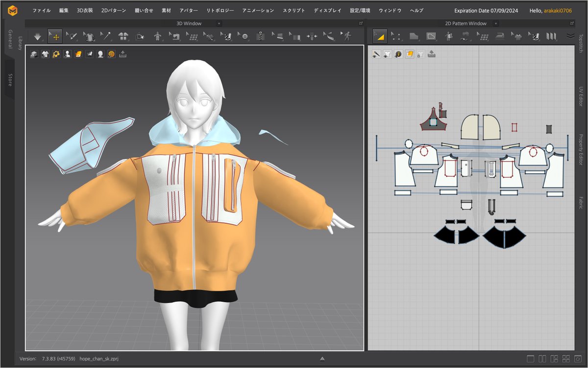
Task: Select the edit point tool in 2D toolbar
Action: point(397,36)
